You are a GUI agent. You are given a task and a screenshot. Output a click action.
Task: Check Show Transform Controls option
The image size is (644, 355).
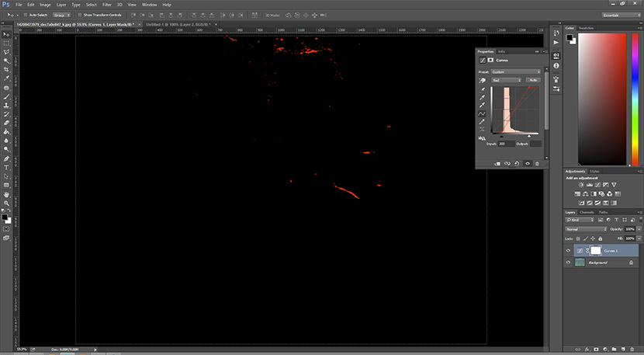point(80,15)
